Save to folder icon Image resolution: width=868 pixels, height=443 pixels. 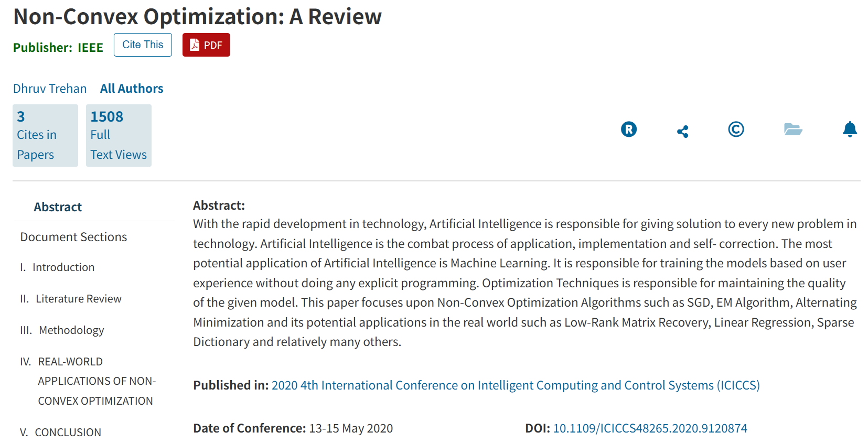click(x=793, y=129)
